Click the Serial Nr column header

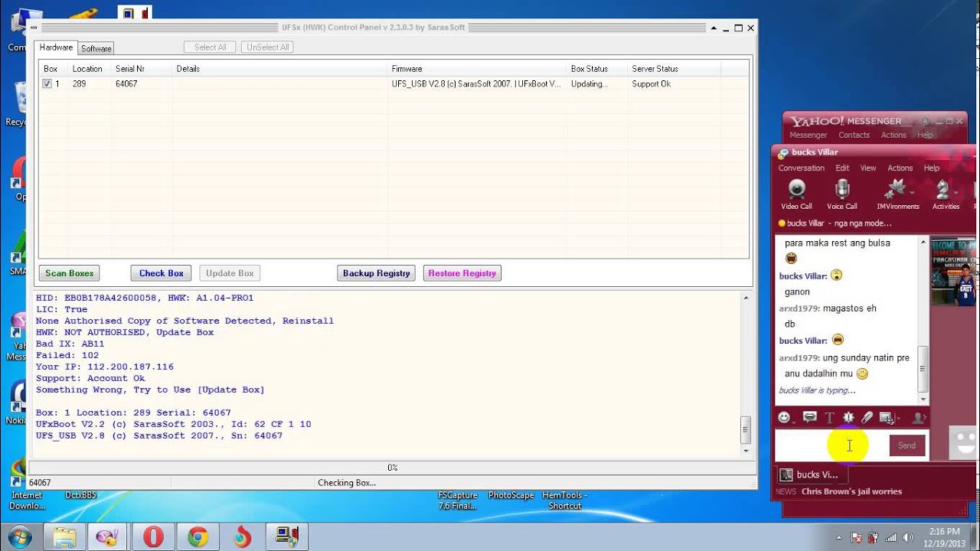(x=142, y=69)
